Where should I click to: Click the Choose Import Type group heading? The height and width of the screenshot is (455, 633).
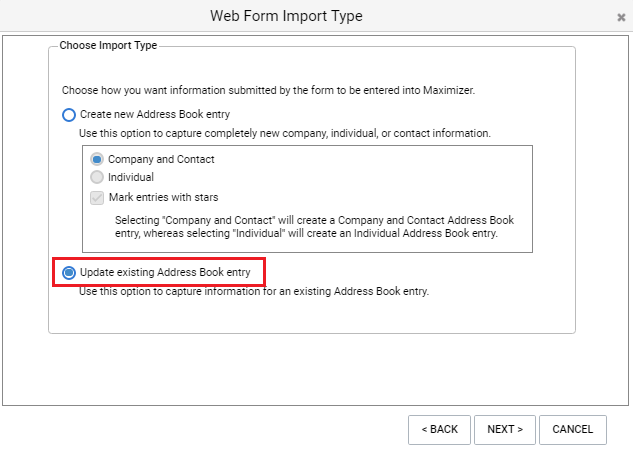pyautogui.click(x=108, y=45)
